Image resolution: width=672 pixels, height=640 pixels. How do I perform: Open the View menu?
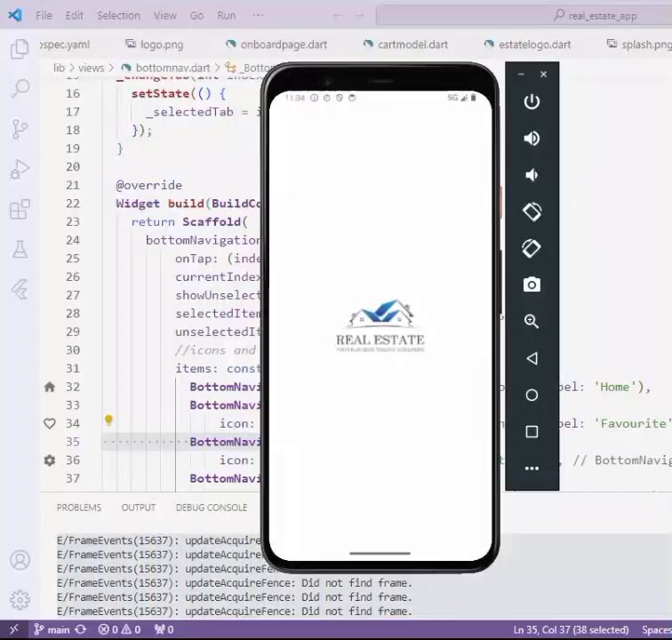(x=165, y=15)
